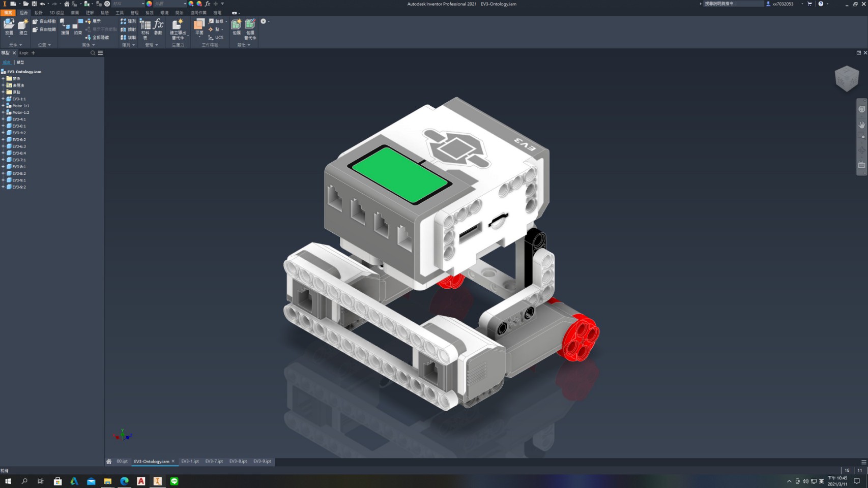This screenshot has height=488, width=868.
Task: Click the Home icon in quick access toolbar
Action: pos(66,4)
